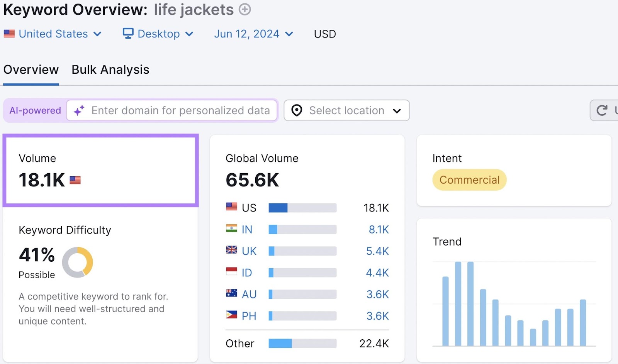This screenshot has height=364, width=618.
Task: Click the 3.6K Australia volume link
Action: point(377,295)
